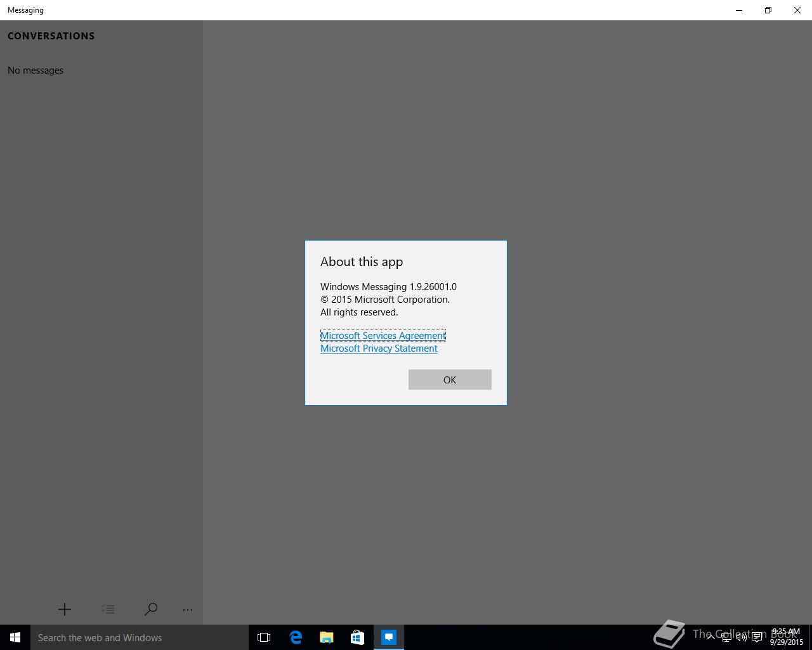The height and width of the screenshot is (650, 812).
Task: Click the select conversations checklist icon
Action: point(108,609)
